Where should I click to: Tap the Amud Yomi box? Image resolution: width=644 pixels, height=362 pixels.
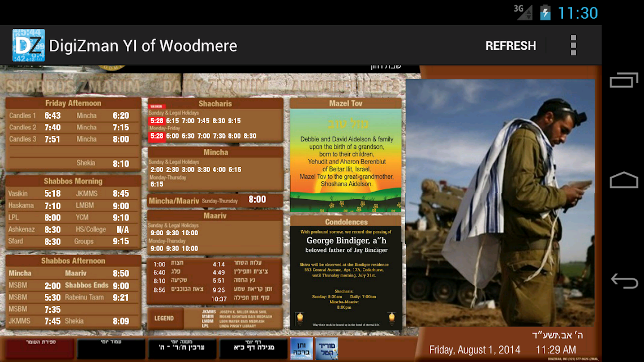coord(111,348)
